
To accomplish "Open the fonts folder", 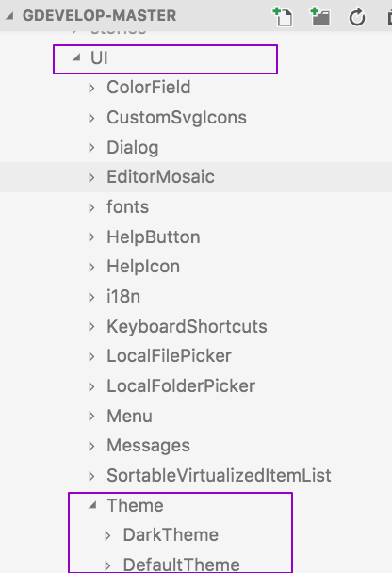I will click(x=127, y=206).
